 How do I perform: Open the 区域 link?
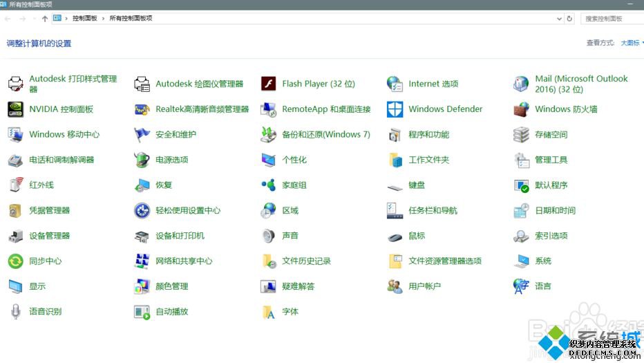click(x=290, y=210)
